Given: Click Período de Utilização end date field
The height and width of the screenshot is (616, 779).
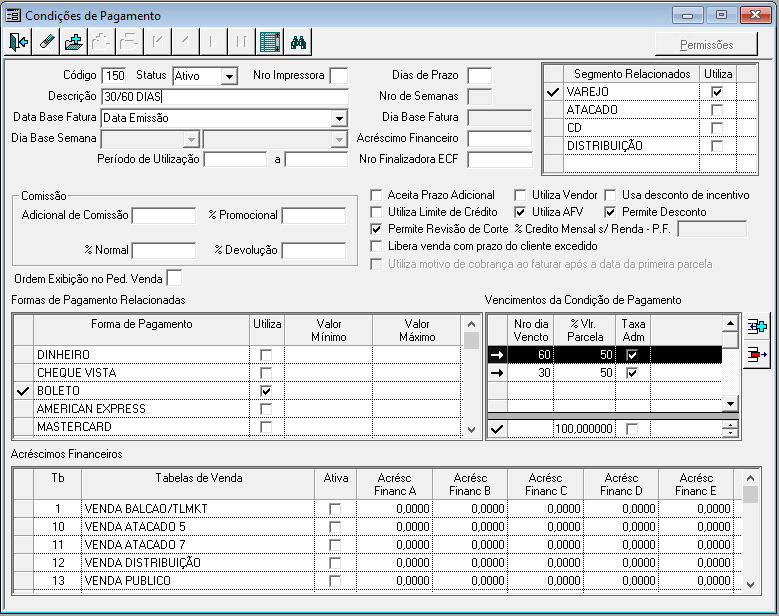Looking at the screenshot, I should (316, 159).
